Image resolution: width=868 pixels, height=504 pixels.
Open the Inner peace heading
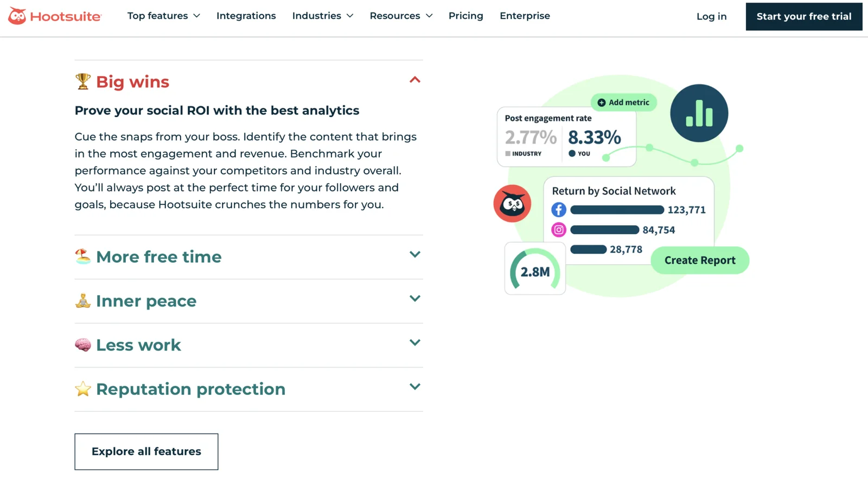tap(146, 301)
